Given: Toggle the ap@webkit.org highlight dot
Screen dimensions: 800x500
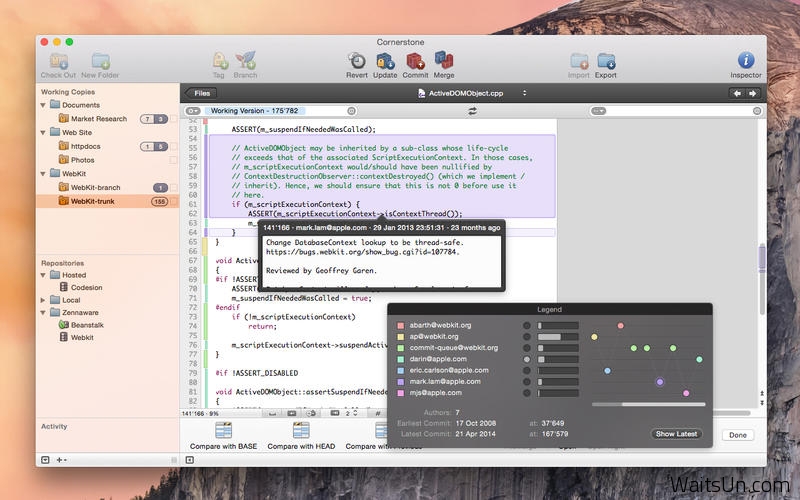Looking at the screenshot, I should coord(527,337).
